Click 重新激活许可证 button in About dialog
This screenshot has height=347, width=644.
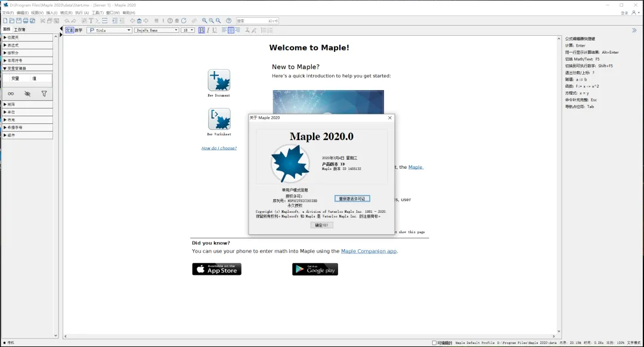pyautogui.click(x=352, y=199)
